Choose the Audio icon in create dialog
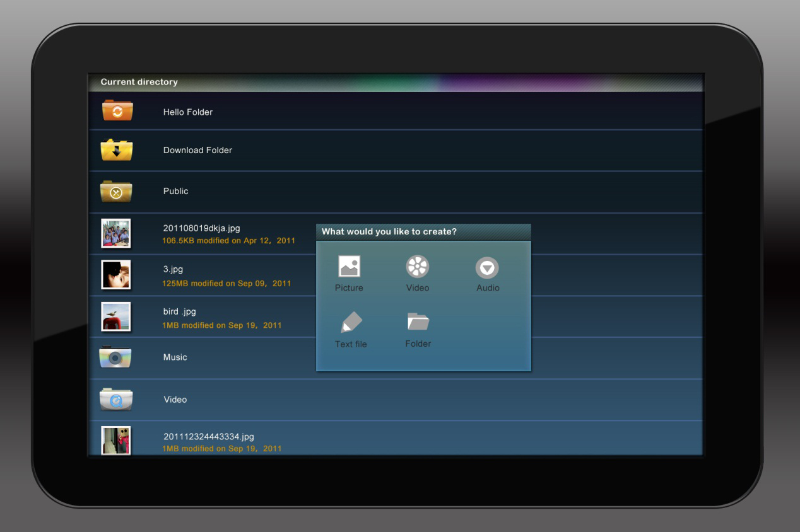 coord(487,268)
